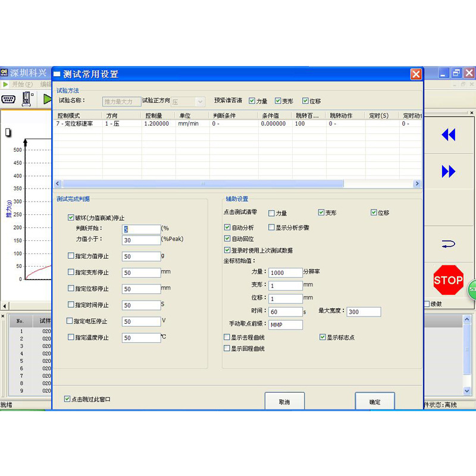The height and width of the screenshot is (476, 476).
Task: Click 指定力值停止 value field with g unit
Action: pyautogui.click(x=141, y=256)
